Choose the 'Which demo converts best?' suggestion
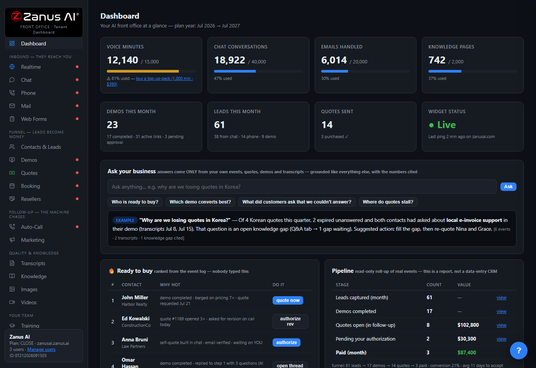The height and width of the screenshot is (368, 536). click(x=200, y=202)
